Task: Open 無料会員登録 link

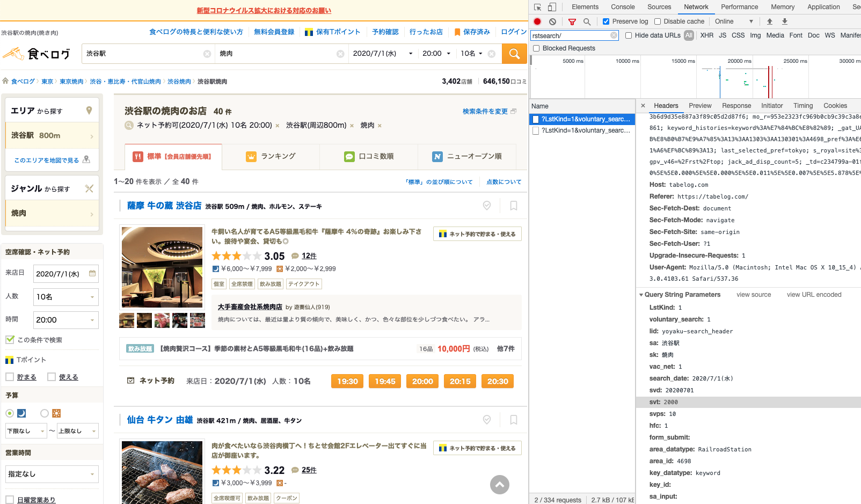Action: [274, 32]
